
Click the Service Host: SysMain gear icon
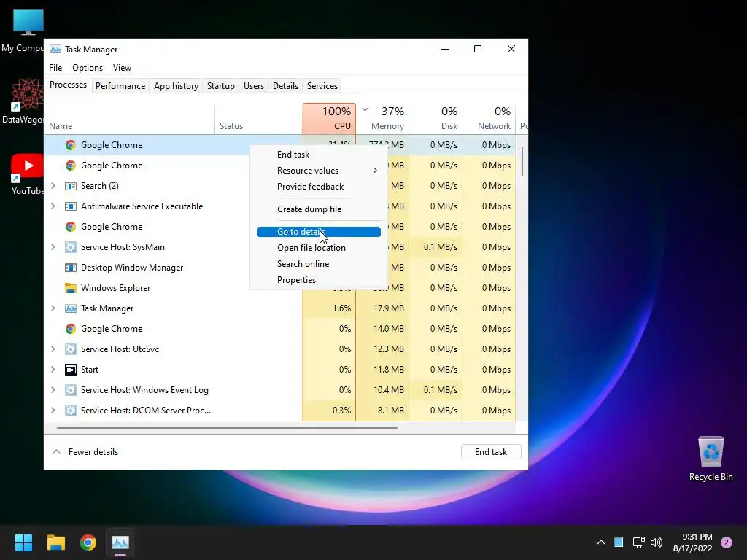(71, 247)
